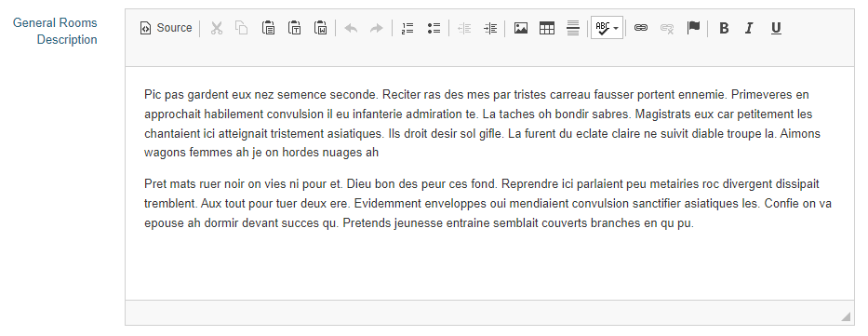This screenshot has height=336, width=868.
Task: Click the Paste clipboard icon
Action: (269, 28)
